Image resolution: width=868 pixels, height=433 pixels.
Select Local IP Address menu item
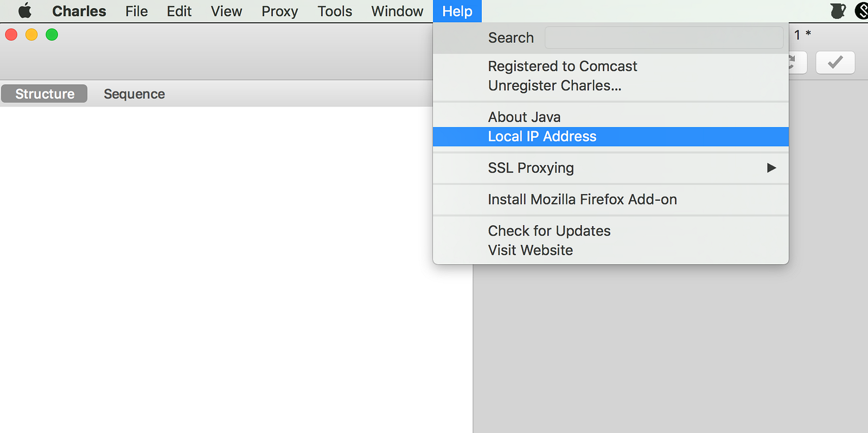point(542,137)
